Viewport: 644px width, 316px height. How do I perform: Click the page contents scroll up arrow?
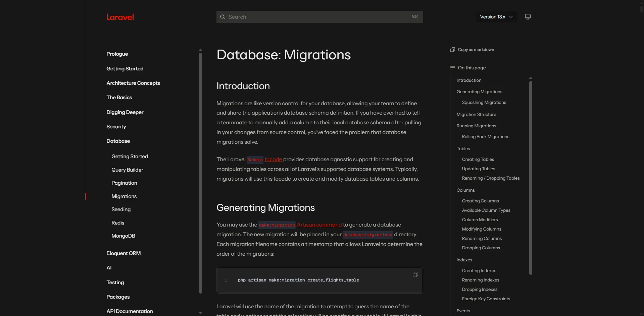[531, 78]
